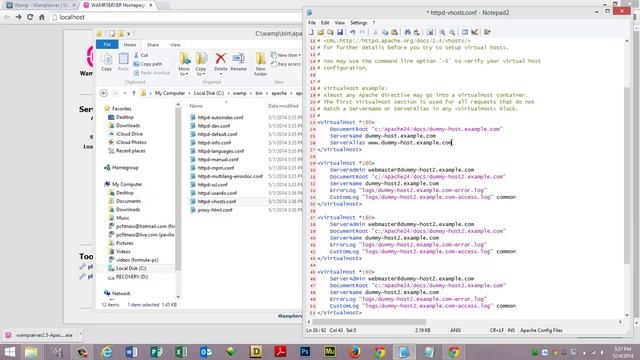Click red X Delete icon in ribbon
640x360 pixels.
click(221, 59)
